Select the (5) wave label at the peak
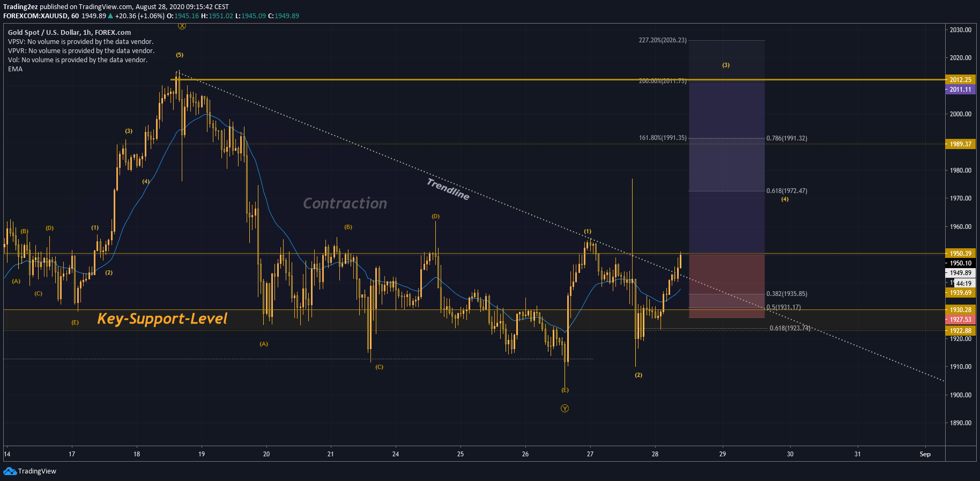This screenshot has width=980, height=481. click(x=180, y=55)
